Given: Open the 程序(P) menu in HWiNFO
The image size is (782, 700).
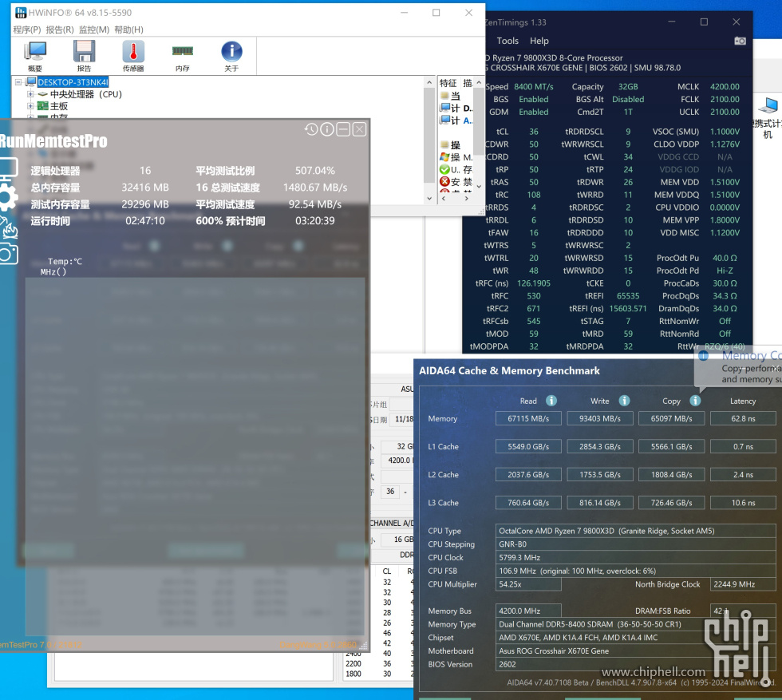Looking at the screenshot, I should [x=27, y=30].
